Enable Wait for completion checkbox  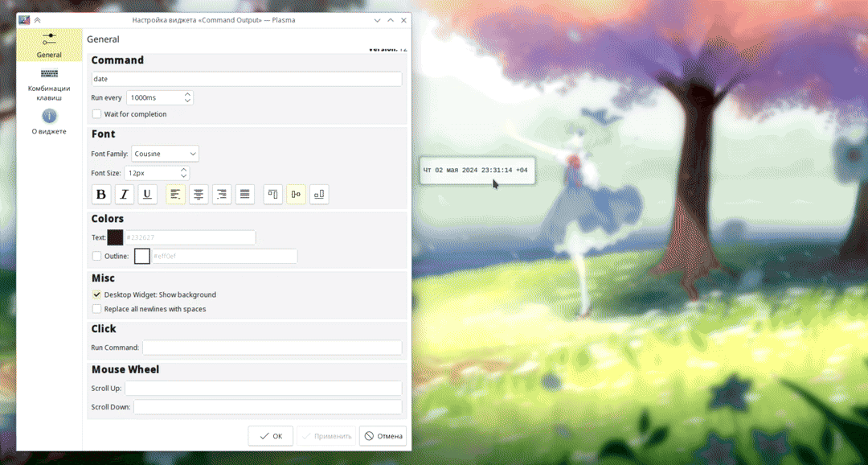[97, 114]
